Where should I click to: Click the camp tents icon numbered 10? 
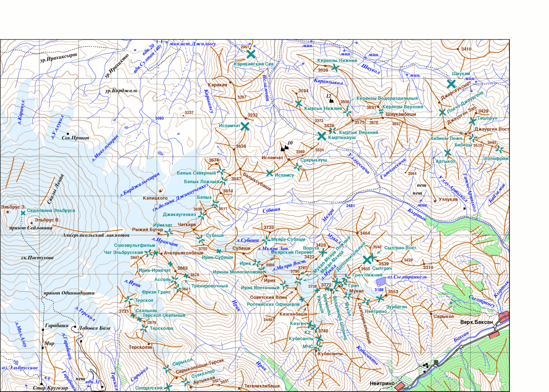coord(285,148)
